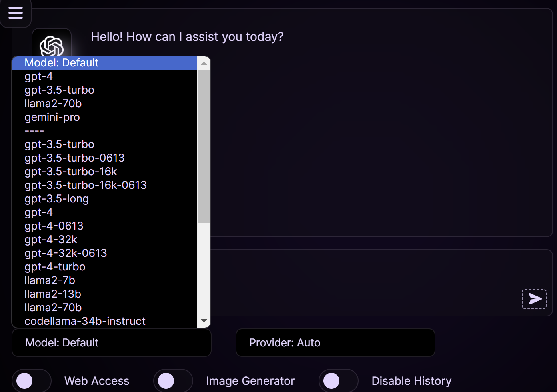Select gpt-3.5-turbo-0613 model
Viewport: 557px width, 392px height.
(105, 158)
